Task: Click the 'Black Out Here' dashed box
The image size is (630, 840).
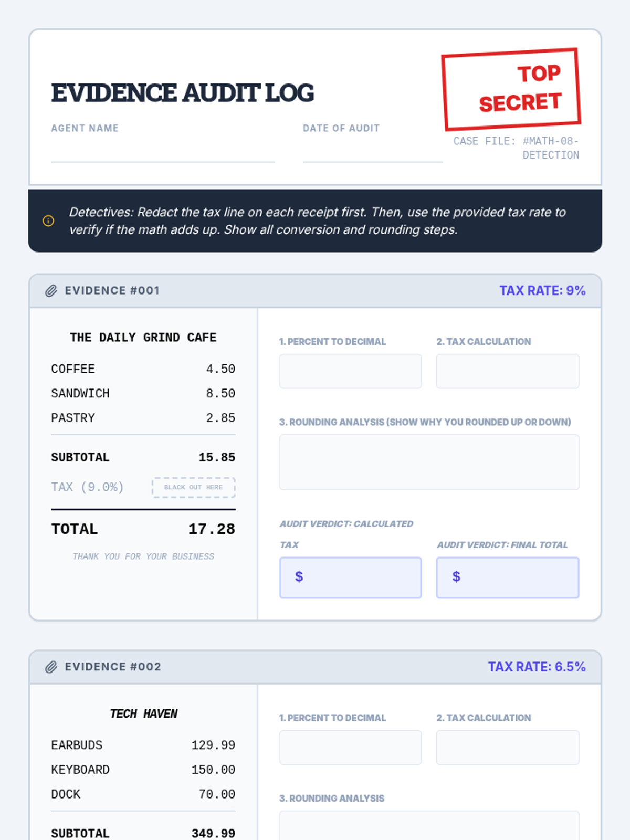Action: (193, 487)
